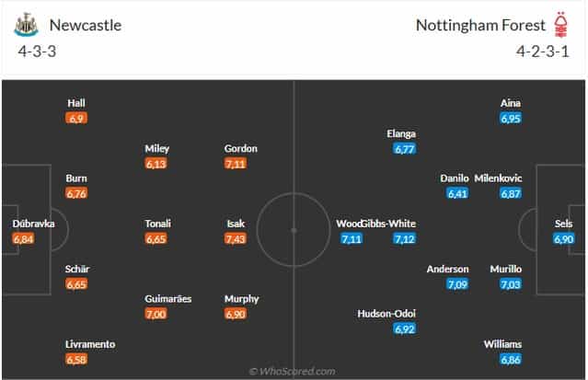Click Anderson's 7,09 rating badge
Image resolution: width=588 pixels, height=380 pixels.
tap(457, 284)
